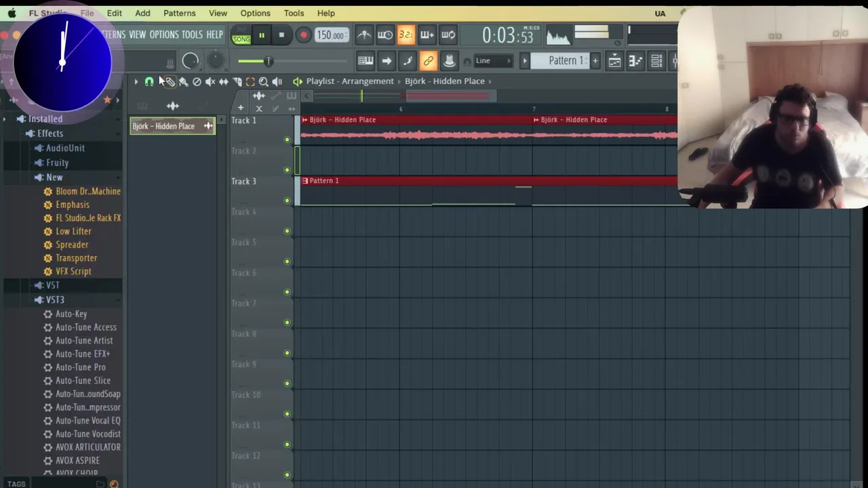Click Playlist - Arrangement breadcrumb

point(349,81)
